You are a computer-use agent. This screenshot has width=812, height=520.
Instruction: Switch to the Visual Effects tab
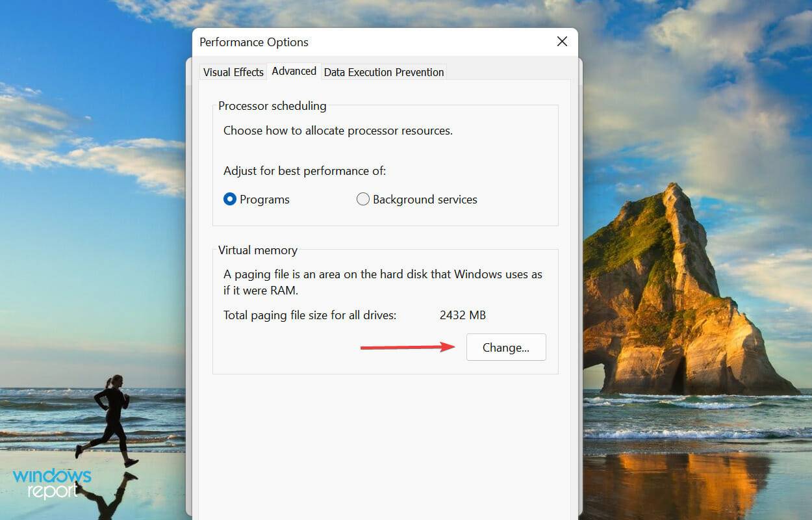pyautogui.click(x=233, y=71)
